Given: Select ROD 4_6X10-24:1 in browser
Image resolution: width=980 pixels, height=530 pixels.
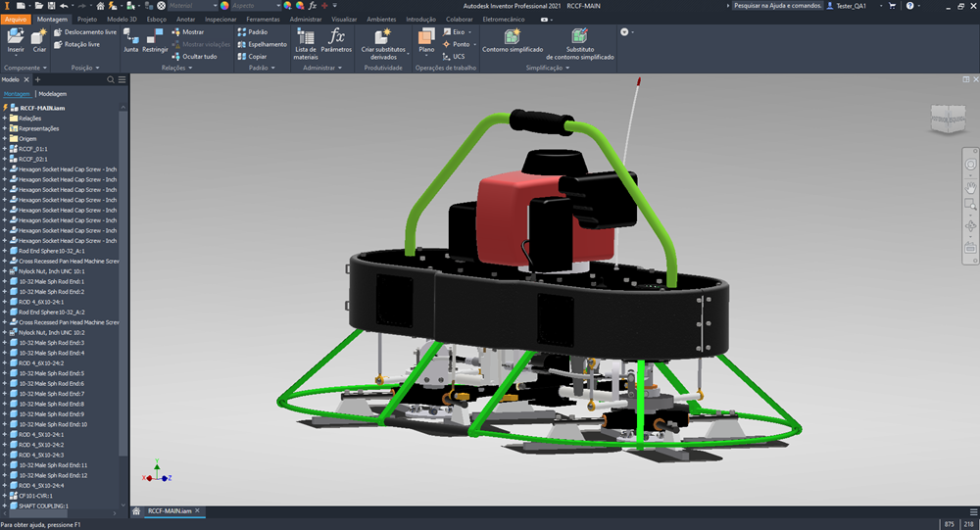Looking at the screenshot, I should pyautogui.click(x=37, y=302).
